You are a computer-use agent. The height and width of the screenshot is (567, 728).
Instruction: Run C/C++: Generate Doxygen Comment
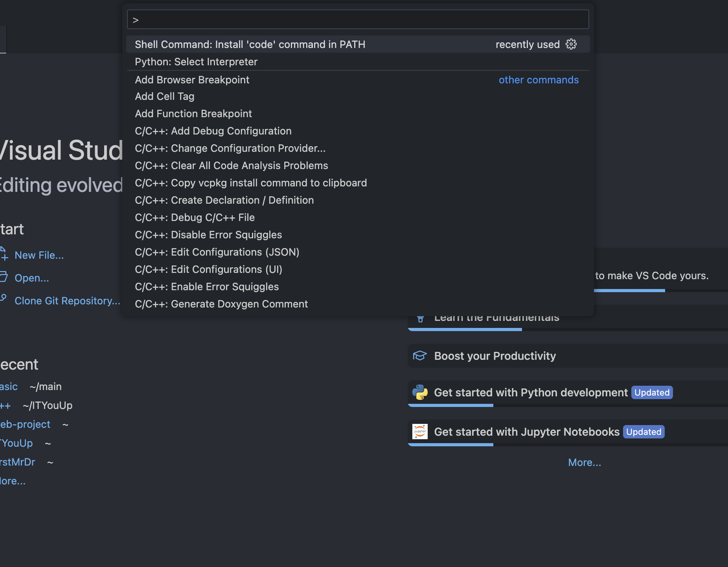pyautogui.click(x=358, y=304)
